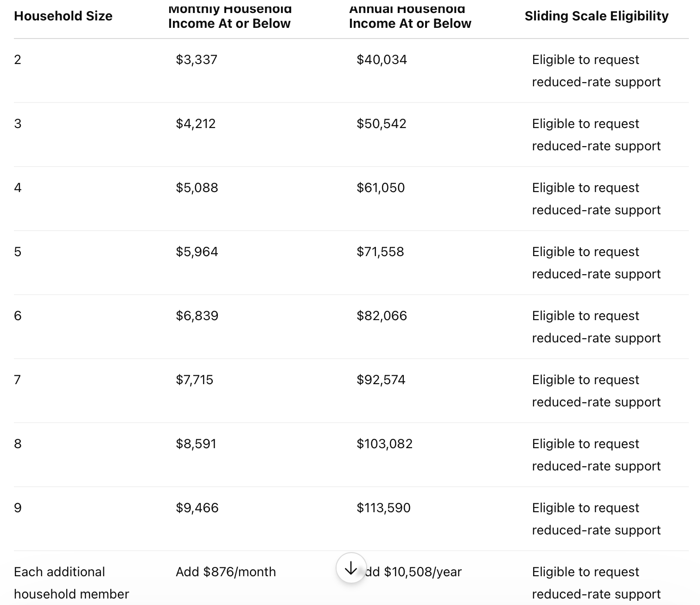Select the $61,050 annual income cell

click(381, 188)
